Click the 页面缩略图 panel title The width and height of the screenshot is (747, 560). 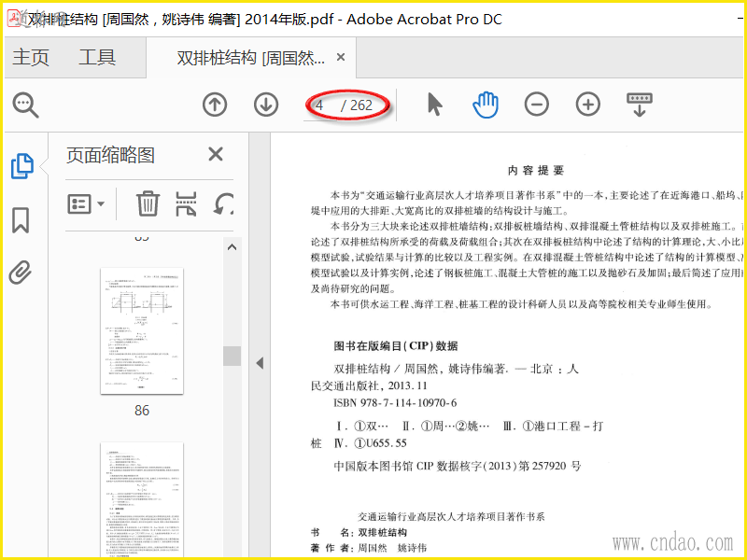110,155
